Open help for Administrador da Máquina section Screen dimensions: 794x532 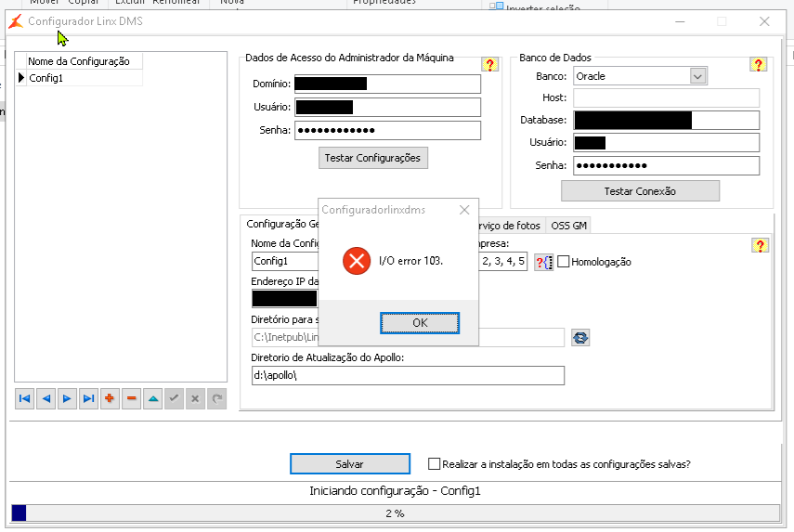tap(489, 65)
